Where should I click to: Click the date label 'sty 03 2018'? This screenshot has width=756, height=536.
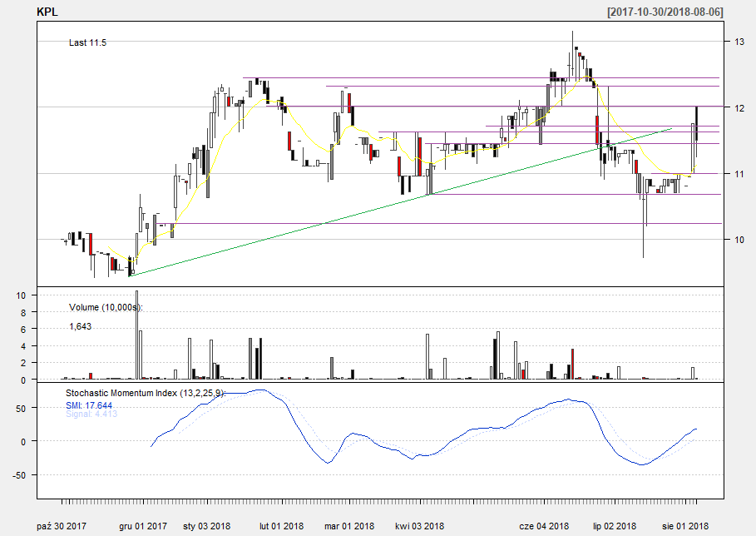pos(207,526)
